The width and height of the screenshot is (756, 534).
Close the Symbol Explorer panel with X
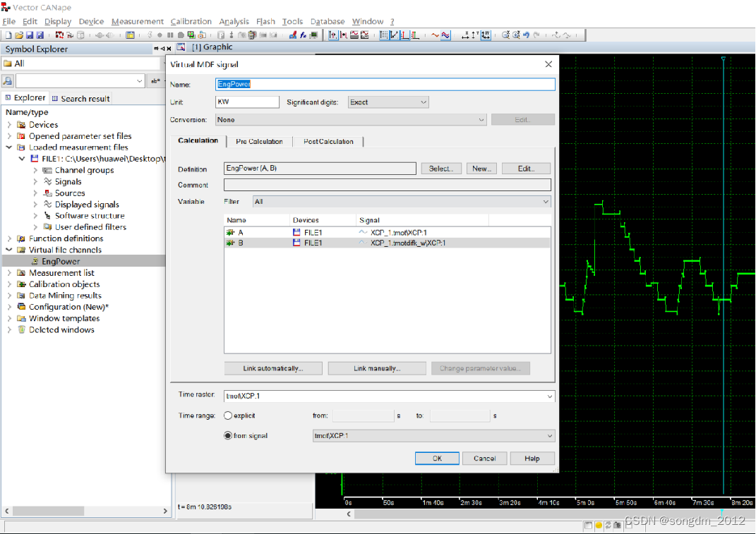click(x=169, y=49)
